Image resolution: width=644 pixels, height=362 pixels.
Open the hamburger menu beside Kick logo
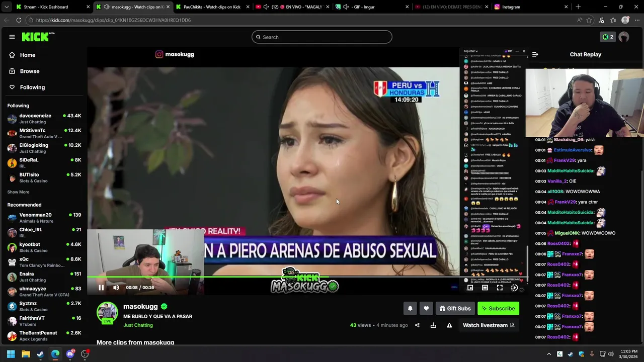12,37
